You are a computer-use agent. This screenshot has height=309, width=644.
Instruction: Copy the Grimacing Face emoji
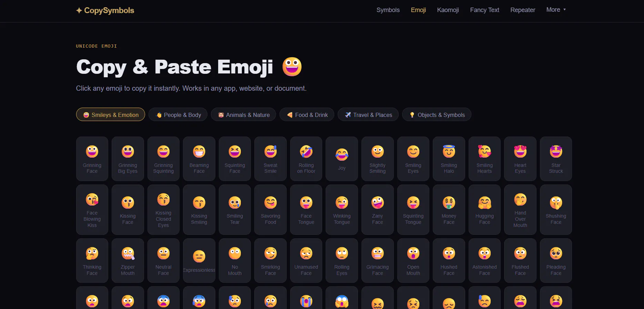377,260
